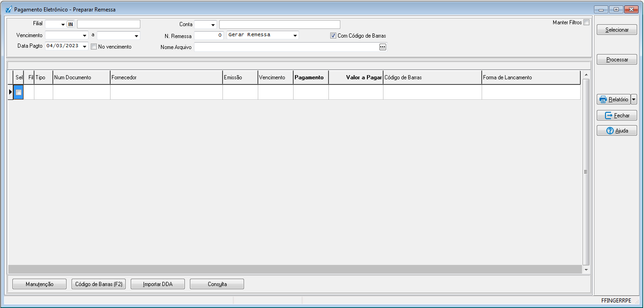Click the grid vertical scrollbar thumb

[586, 172]
